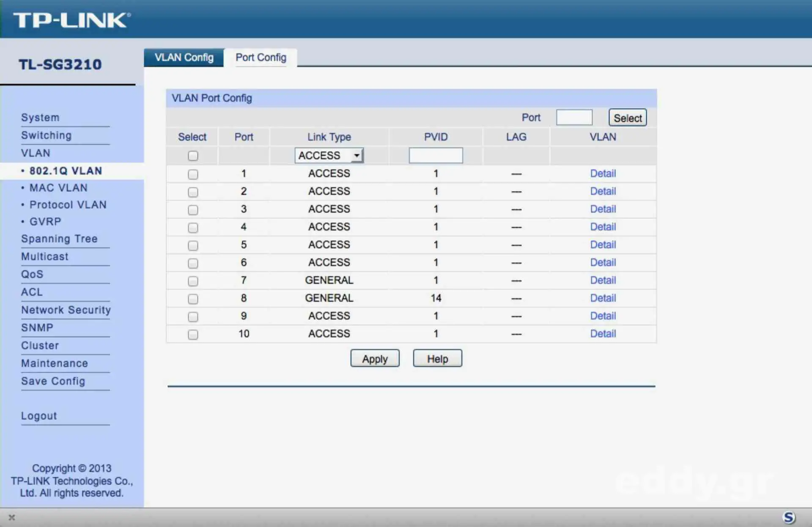This screenshot has height=527, width=812.
Task: Click the X icon in the bottom bar
Action: (12, 517)
